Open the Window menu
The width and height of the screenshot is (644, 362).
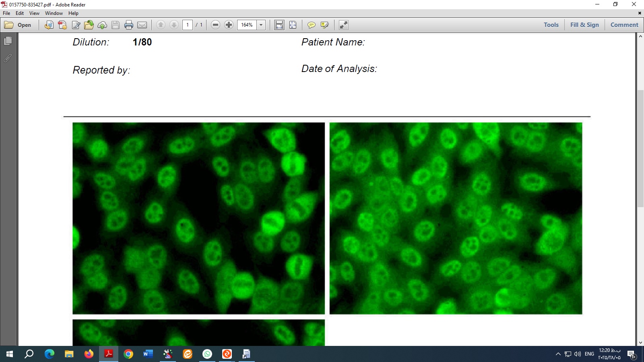[54, 13]
